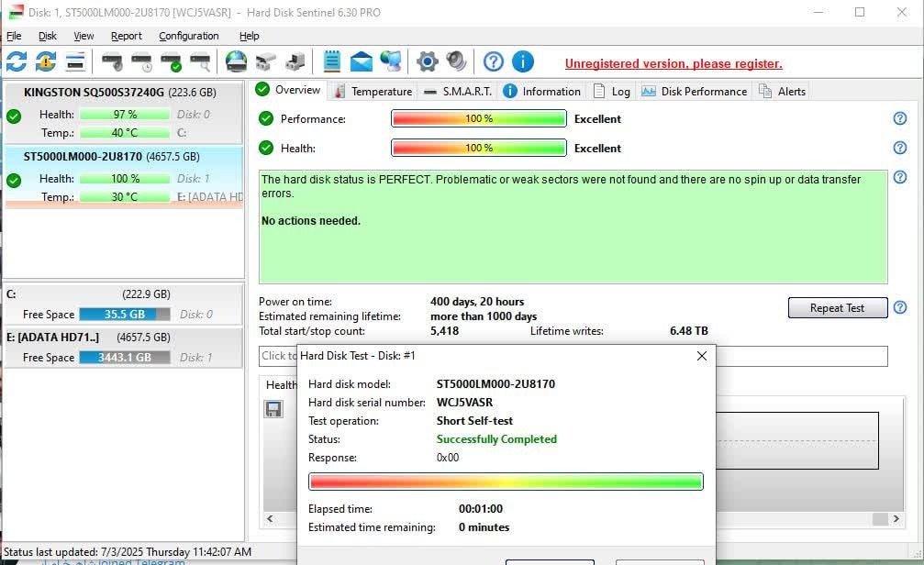
Task: Click the disk with stethoscope toolbar icon
Action: pos(112,61)
